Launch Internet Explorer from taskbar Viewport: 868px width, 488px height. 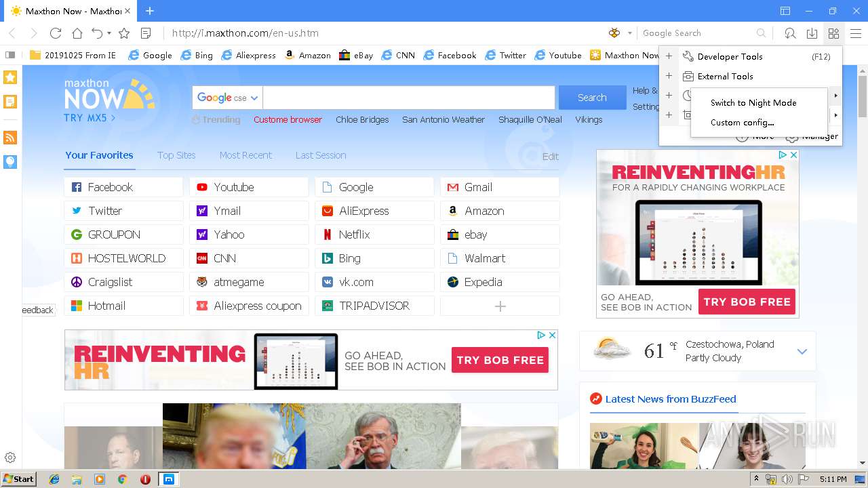click(54, 479)
